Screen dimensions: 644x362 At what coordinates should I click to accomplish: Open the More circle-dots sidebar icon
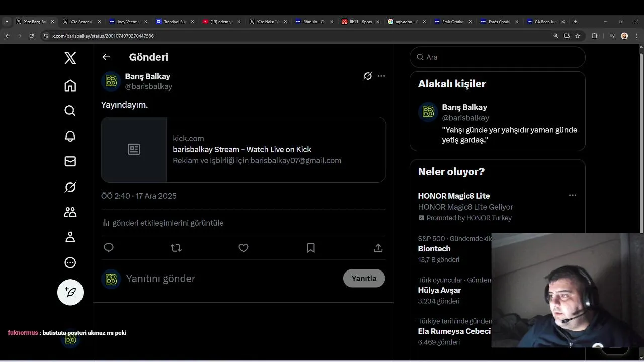(x=70, y=262)
